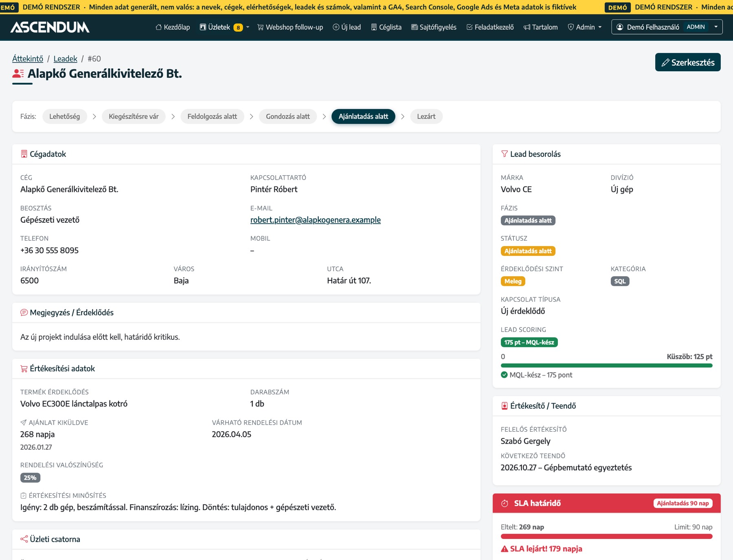Image resolution: width=733 pixels, height=560 pixels.
Task: Click the robert.pinter email link
Action: [316, 220]
